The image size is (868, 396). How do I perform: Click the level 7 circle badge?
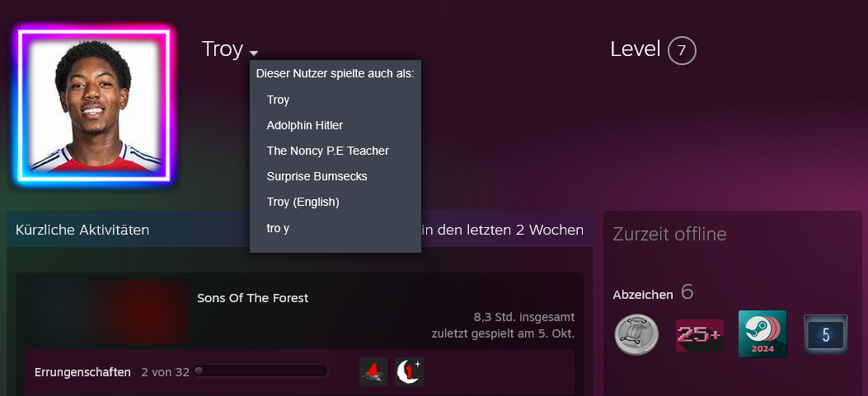point(682,50)
